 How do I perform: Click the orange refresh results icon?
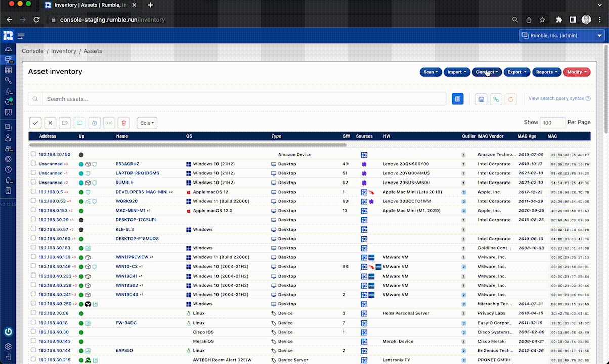[x=510, y=99]
